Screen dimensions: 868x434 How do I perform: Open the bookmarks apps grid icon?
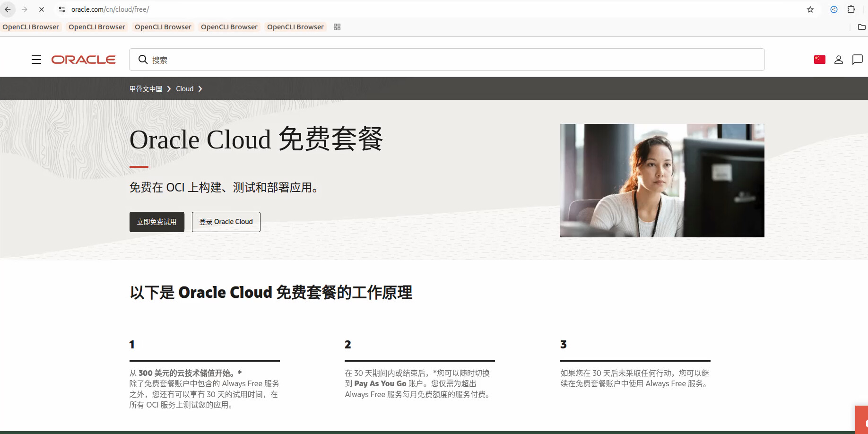coord(337,27)
